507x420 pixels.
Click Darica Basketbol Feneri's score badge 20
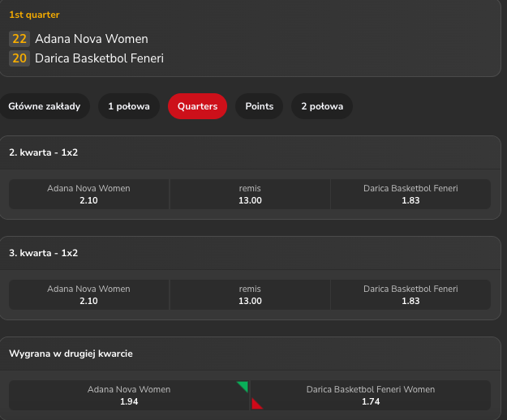[19, 58]
